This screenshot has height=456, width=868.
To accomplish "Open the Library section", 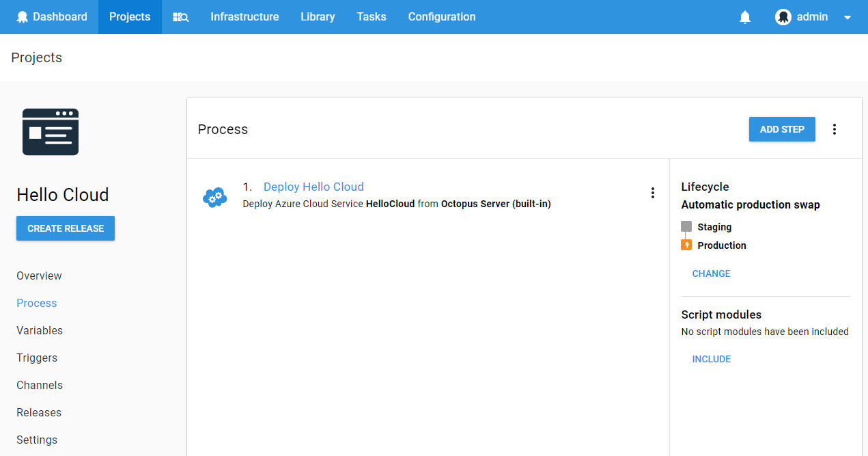I will (x=318, y=17).
